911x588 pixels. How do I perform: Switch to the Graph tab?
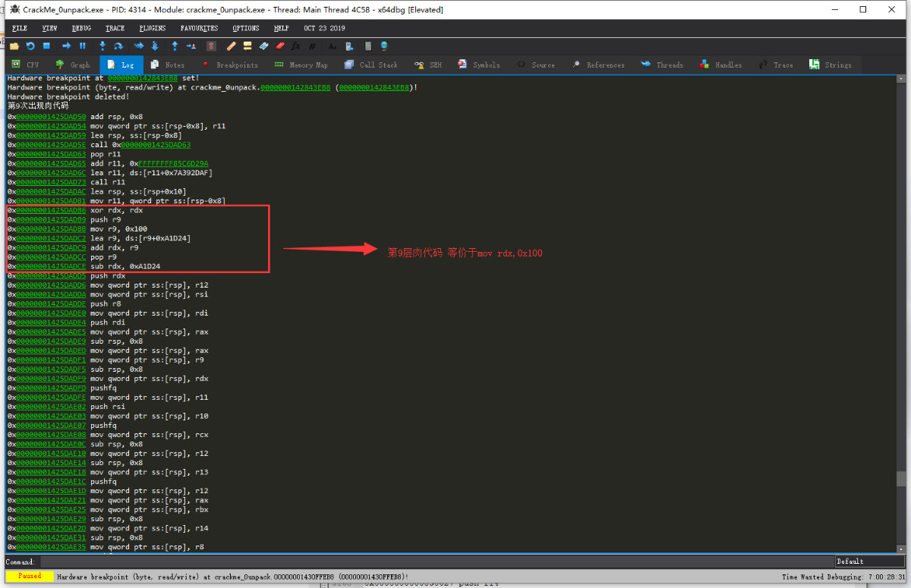point(73,65)
